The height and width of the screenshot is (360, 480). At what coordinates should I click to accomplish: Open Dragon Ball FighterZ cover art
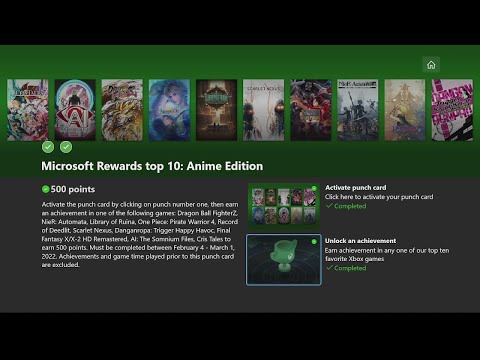coord(122,110)
